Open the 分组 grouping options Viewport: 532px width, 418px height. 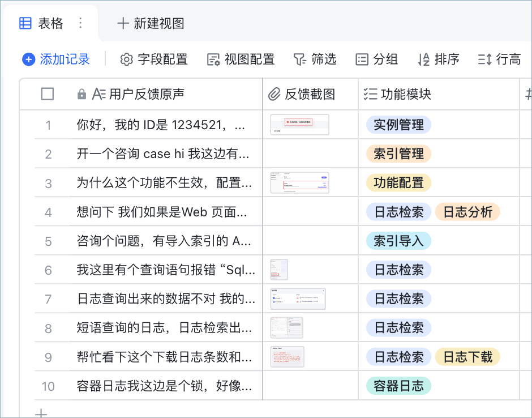coord(376,59)
